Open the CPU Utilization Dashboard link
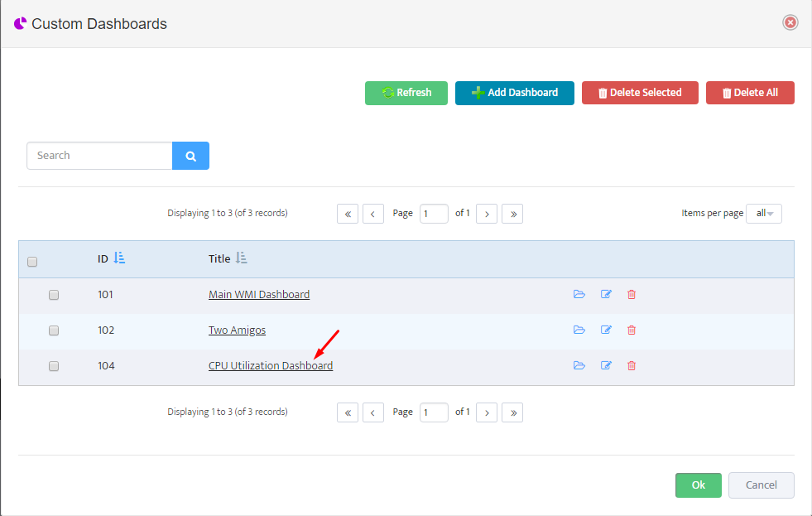The image size is (812, 516). (x=271, y=366)
